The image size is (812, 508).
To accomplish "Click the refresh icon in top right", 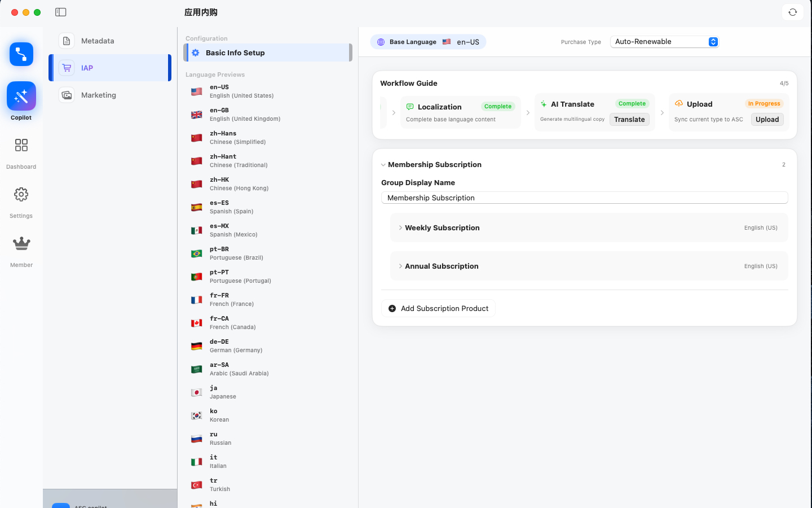I will click(x=792, y=12).
